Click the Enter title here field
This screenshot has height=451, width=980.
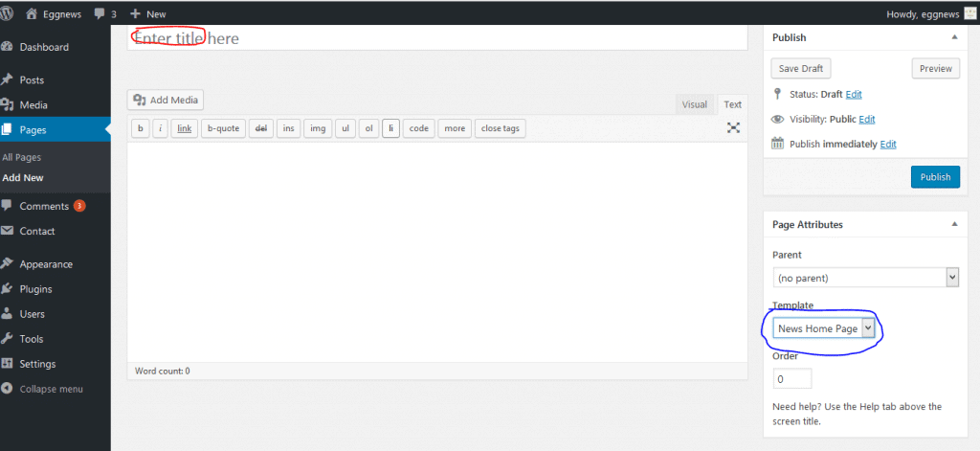click(x=436, y=38)
